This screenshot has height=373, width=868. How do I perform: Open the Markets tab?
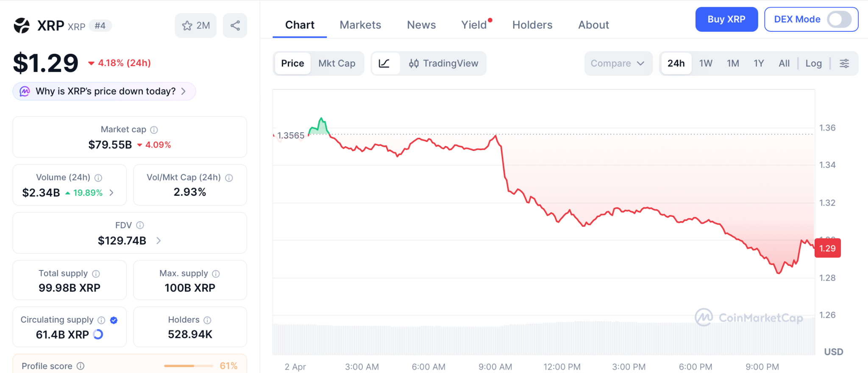360,25
